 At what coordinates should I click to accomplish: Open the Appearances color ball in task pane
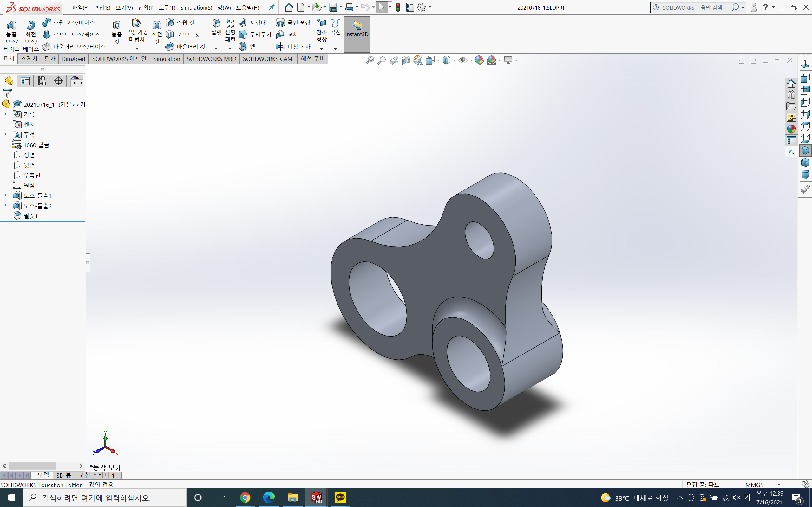point(791,129)
